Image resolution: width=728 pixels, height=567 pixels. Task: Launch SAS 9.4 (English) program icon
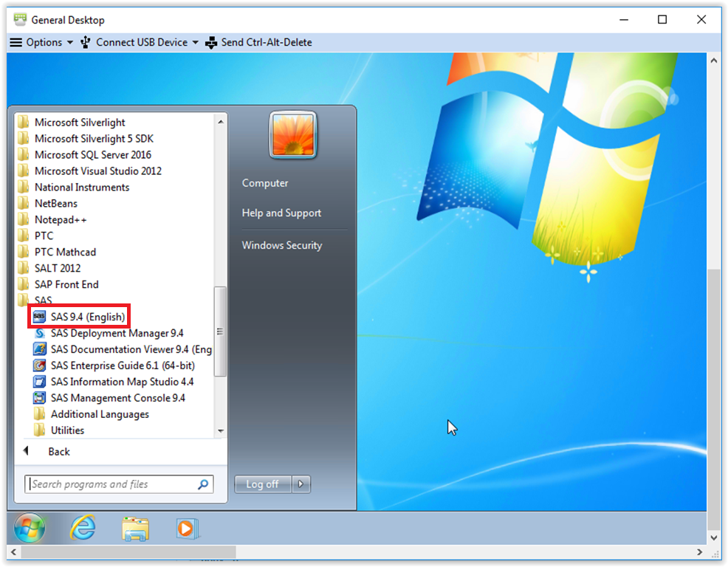point(39,317)
